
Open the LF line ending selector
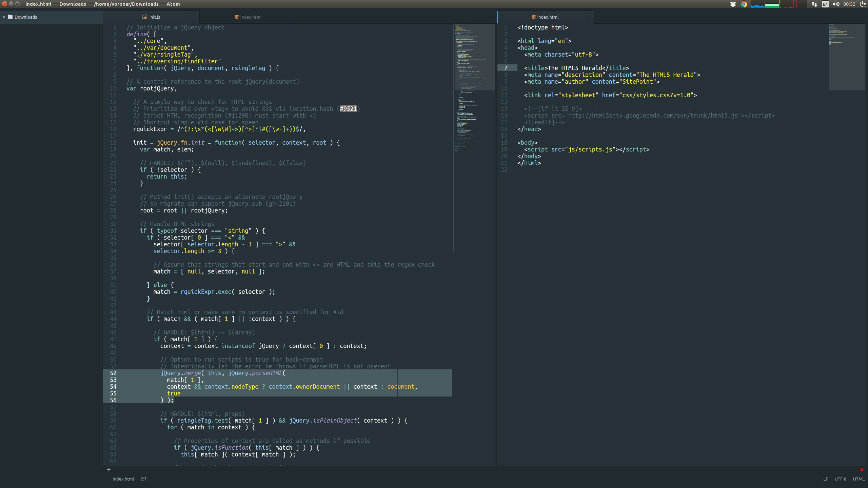point(826,479)
